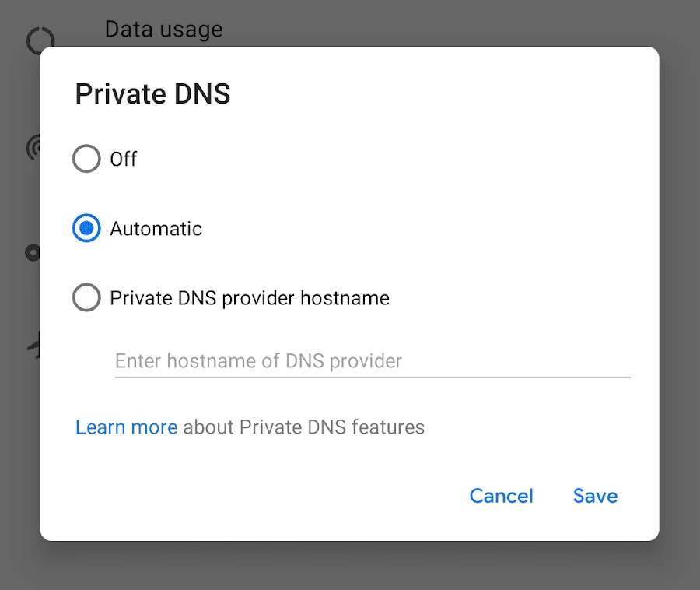Dismiss dialog via dimmed area below it
The height and width of the screenshot is (590, 700).
[x=350, y=567]
